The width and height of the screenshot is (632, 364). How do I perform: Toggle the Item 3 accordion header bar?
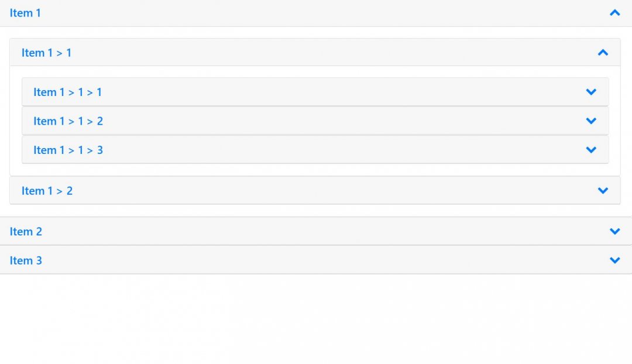coord(316,260)
